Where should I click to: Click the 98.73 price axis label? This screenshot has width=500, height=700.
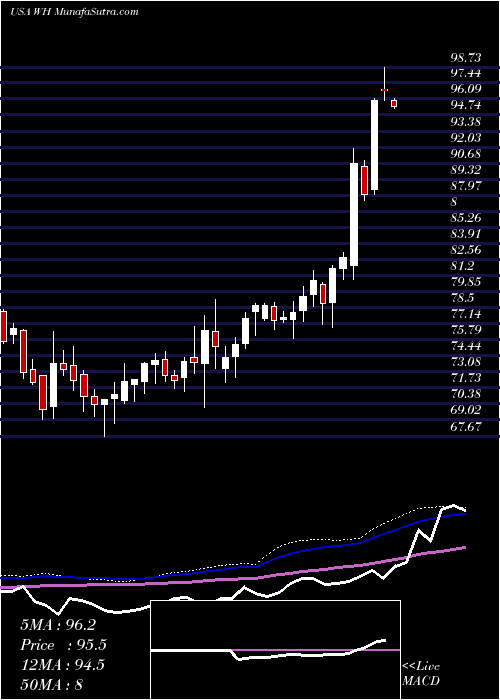465,57
